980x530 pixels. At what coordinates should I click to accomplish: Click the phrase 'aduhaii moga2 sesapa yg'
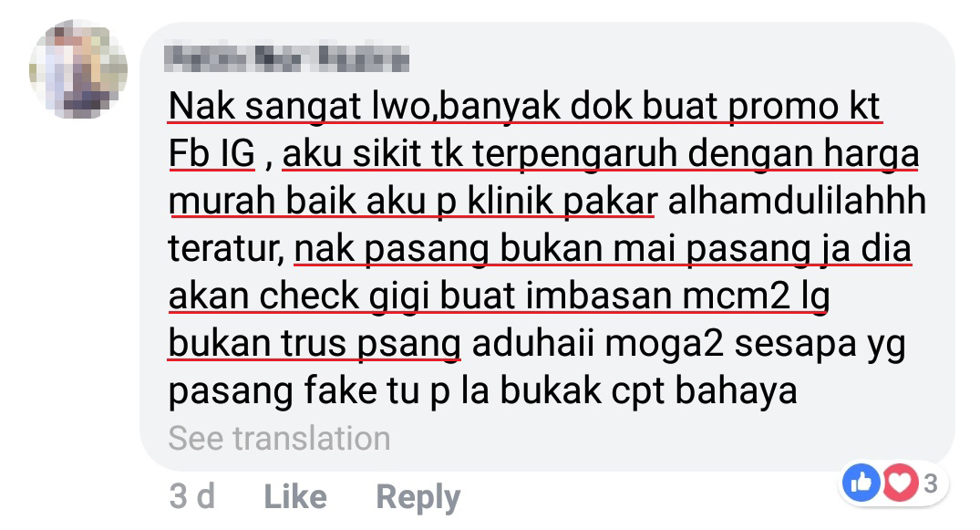(x=689, y=344)
